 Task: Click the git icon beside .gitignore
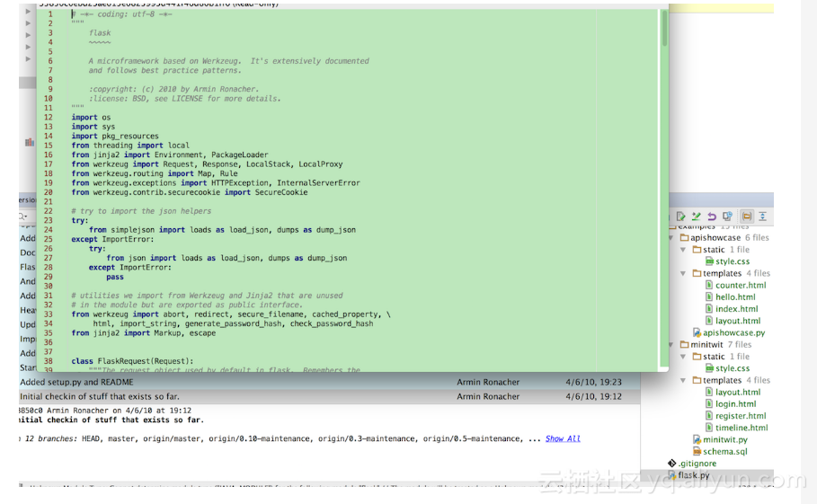(x=672, y=464)
